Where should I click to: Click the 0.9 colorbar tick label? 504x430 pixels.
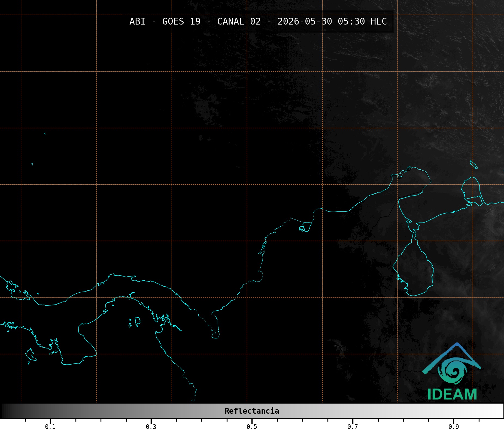point(454,427)
